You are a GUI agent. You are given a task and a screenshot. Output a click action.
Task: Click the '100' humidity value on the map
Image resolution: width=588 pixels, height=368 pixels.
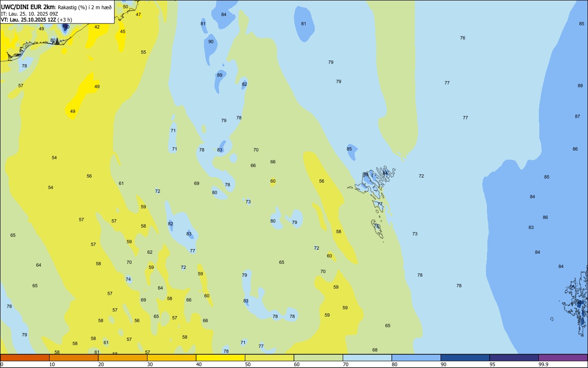click(x=66, y=27)
